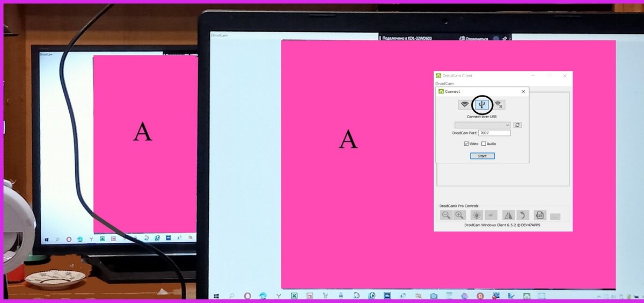Click the search icon on the laptop taskbar
Image resolution: width=644 pixels, height=303 pixels.
[232, 295]
